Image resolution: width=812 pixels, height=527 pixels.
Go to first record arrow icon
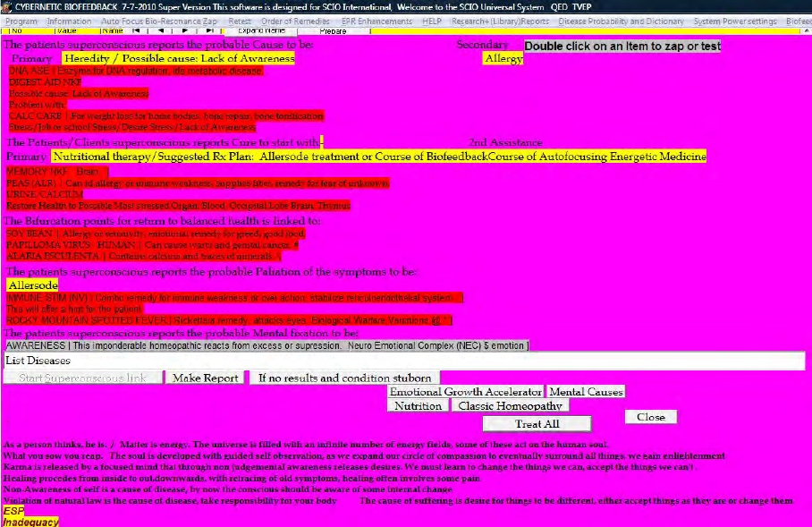click(136, 30)
